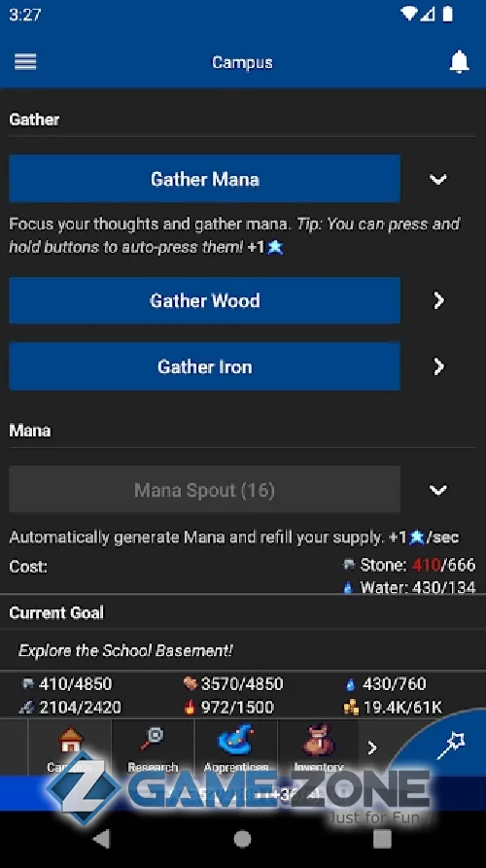Collapse the Mana Spout details chevron
Image resolution: width=486 pixels, height=868 pixels.
click(437, 490)
